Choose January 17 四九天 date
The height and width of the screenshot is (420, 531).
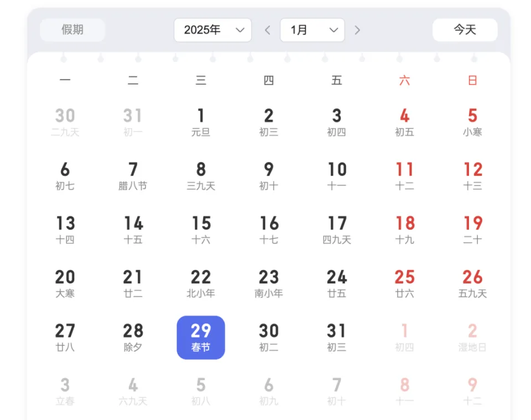pyautogui.click(x=337, y=230)
